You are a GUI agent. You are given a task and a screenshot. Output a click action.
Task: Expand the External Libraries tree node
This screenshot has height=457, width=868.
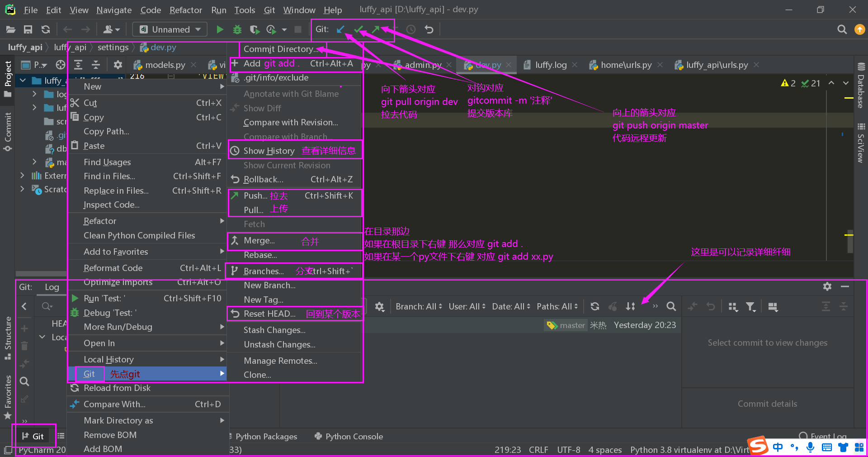[22, 175]
